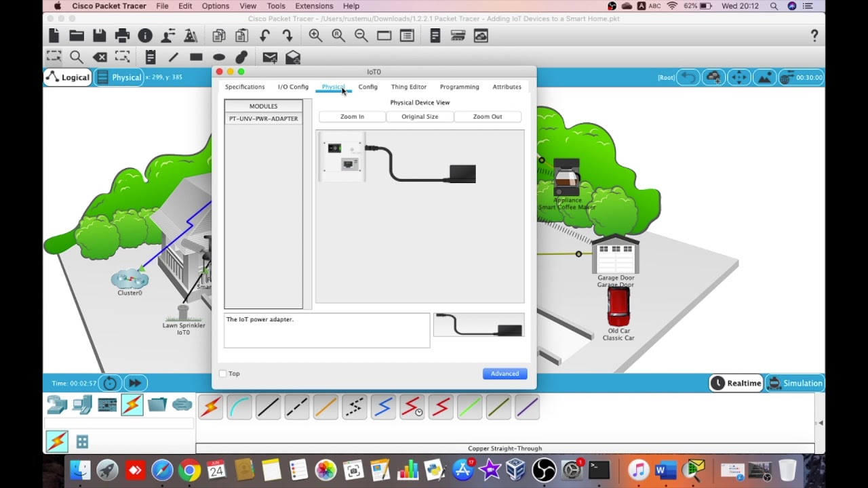Click the Redo arrow icon
The height and width of the screenshot is (488, 868).
pos(288,36)
